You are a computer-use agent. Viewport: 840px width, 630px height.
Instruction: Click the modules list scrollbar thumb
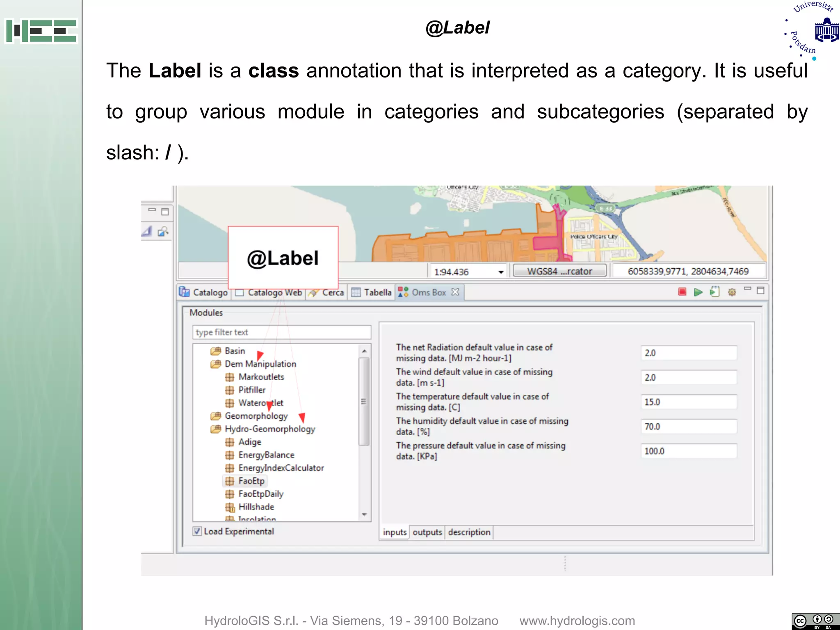(x=364, y=401)
